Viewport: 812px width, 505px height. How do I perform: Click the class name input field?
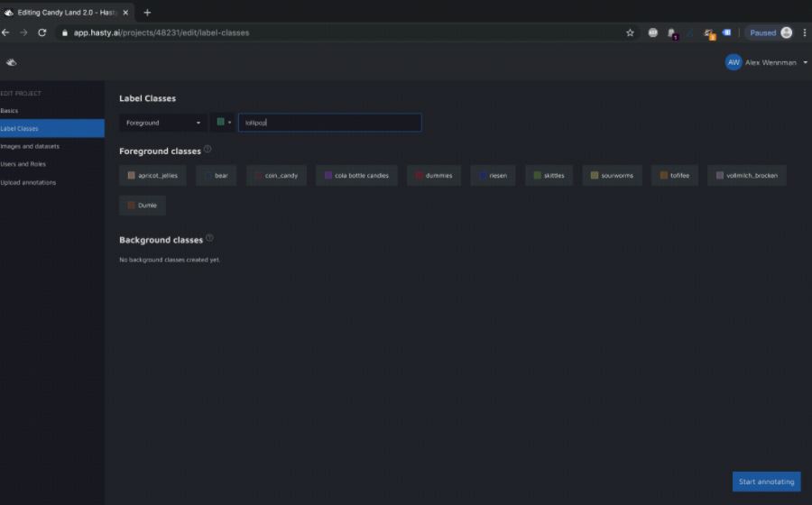330,123
